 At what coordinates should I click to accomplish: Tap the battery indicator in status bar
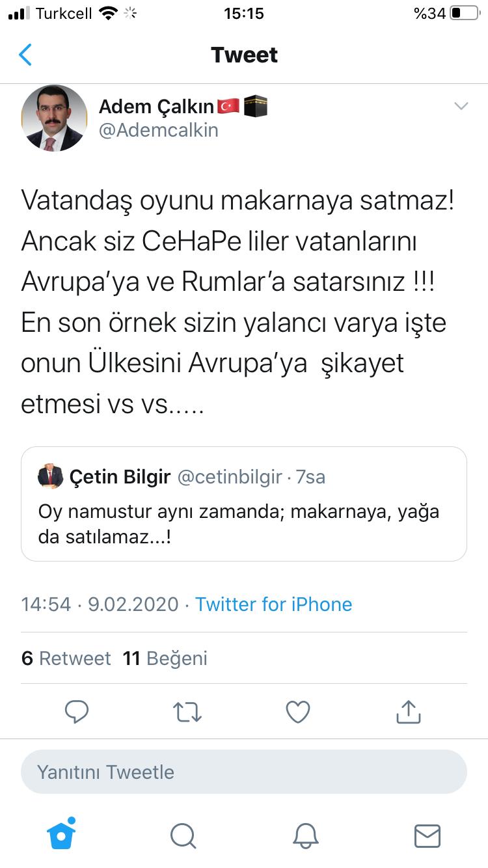point(464,13)
